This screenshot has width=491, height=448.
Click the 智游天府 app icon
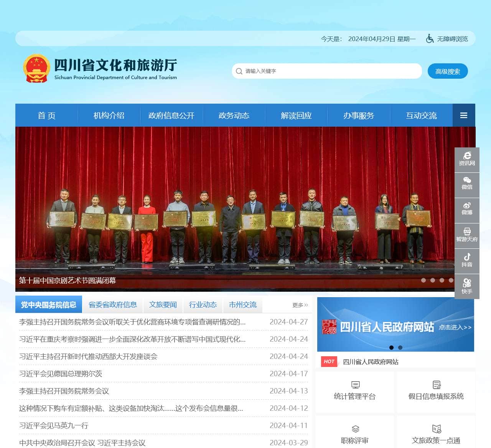click(x=467, y=235)
